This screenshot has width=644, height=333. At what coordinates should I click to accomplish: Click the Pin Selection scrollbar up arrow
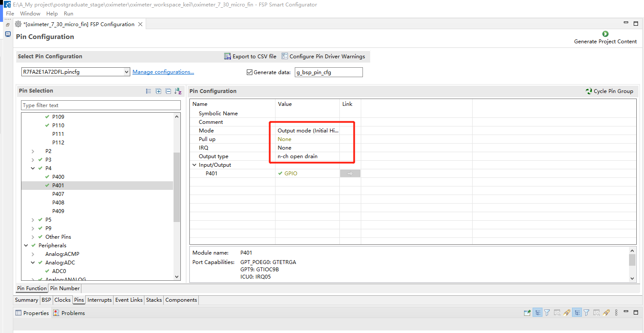177,116
